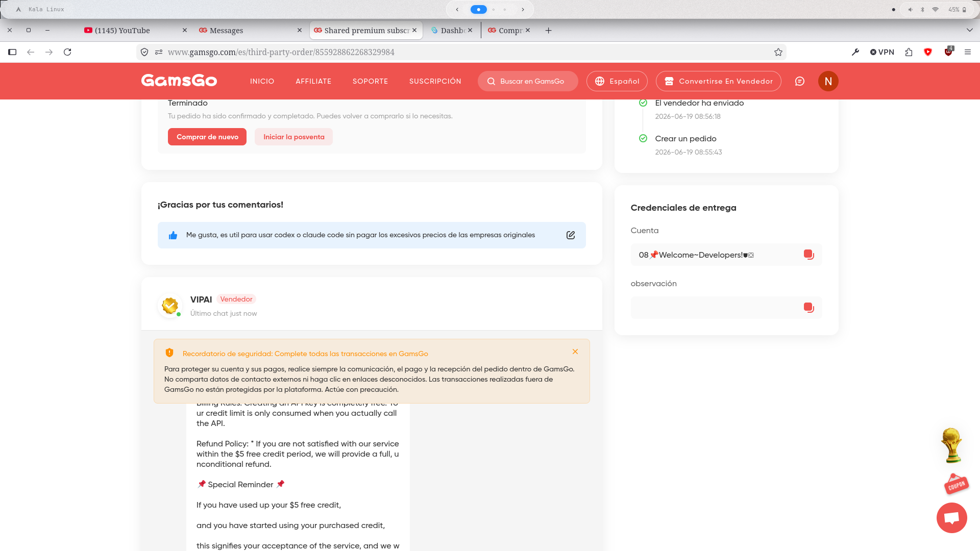Screen dimensions: 980x551
Task: View site security shield info
Action: click(x=144, y=52)
